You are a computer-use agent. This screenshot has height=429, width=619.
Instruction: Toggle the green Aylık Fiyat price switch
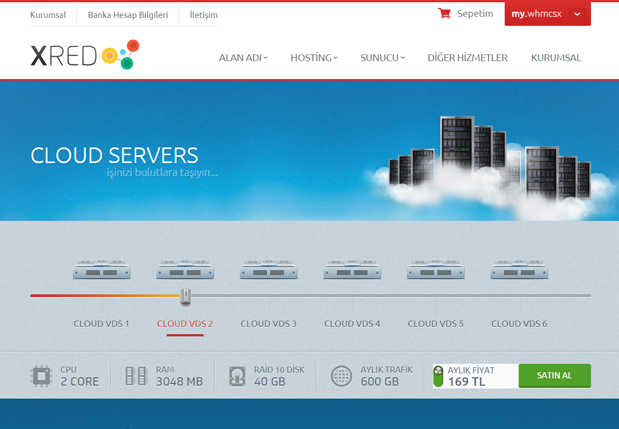point(438,376)
